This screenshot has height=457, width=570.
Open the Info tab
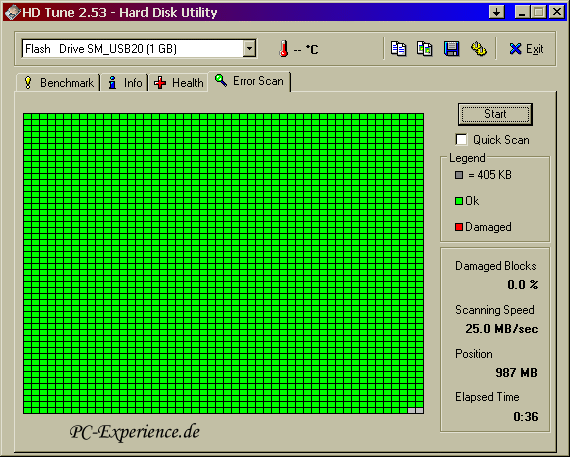pos(125,83)
